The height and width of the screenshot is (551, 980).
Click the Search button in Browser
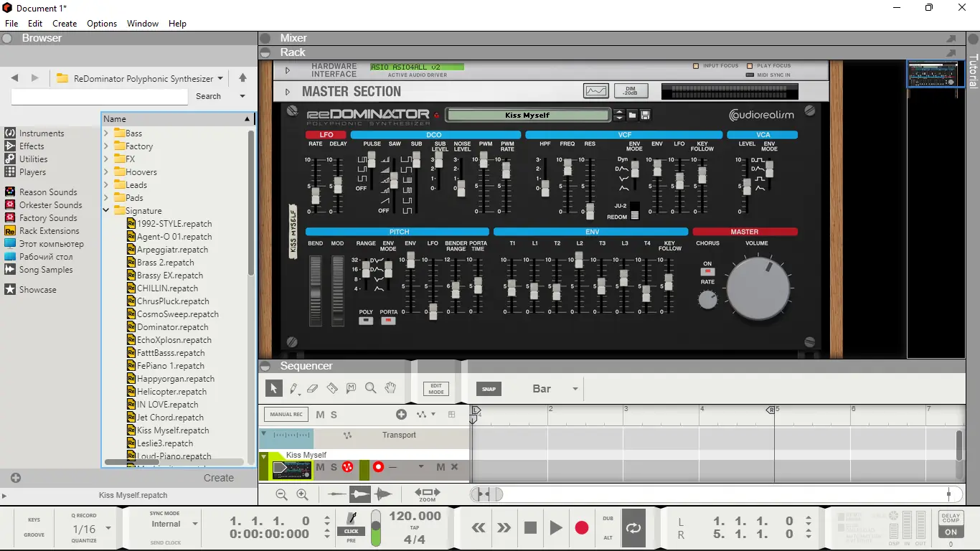point(208,96)
